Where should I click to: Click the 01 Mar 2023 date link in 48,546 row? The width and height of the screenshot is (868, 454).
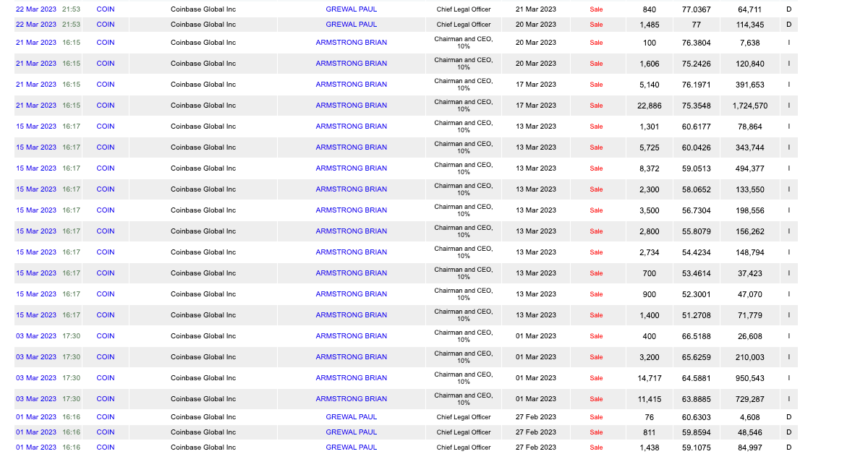36,432
